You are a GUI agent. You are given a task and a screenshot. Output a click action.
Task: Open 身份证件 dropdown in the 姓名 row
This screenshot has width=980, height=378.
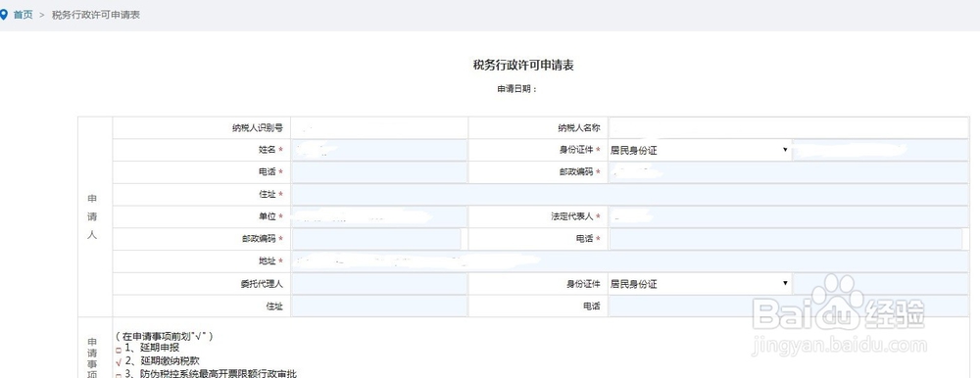[x=700, y=150]
